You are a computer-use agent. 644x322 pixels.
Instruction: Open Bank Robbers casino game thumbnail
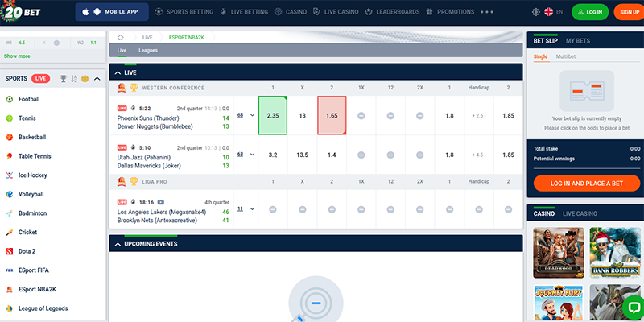615,253
